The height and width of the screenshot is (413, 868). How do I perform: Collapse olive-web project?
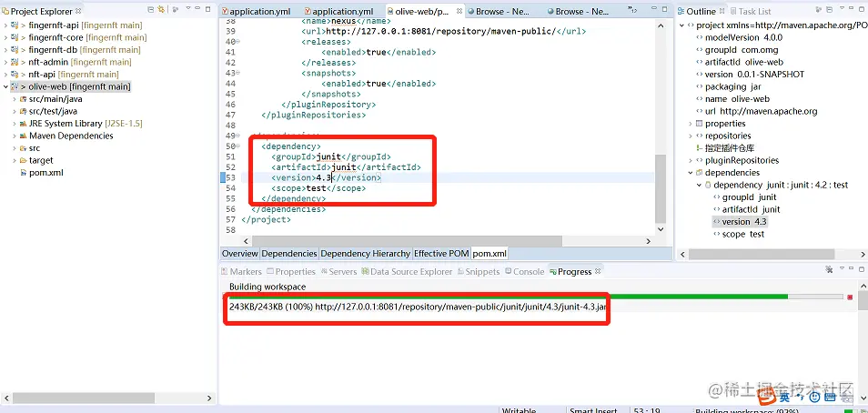(x=5, y=86)
